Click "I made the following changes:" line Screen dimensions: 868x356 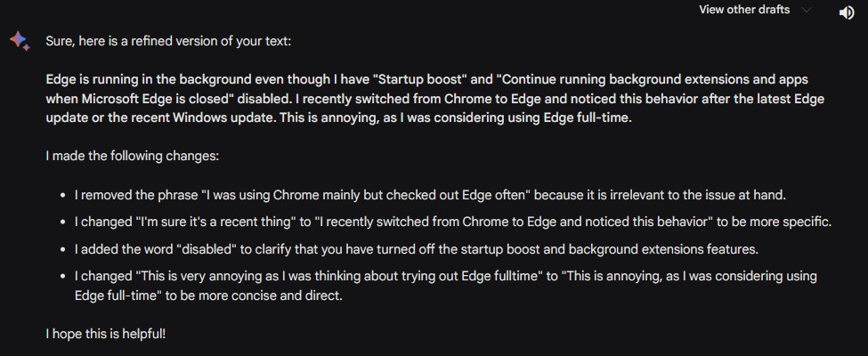(132, 156)
